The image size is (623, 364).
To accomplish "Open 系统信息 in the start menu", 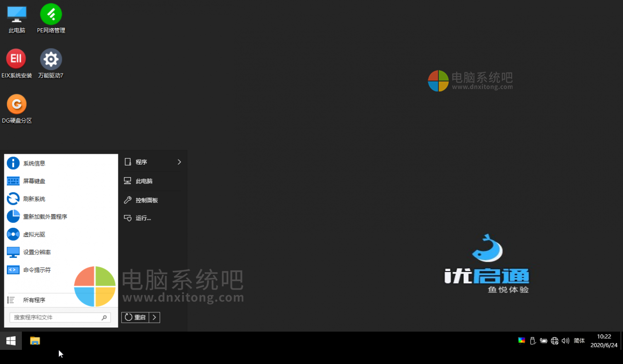I will click(x=61, y=163).
